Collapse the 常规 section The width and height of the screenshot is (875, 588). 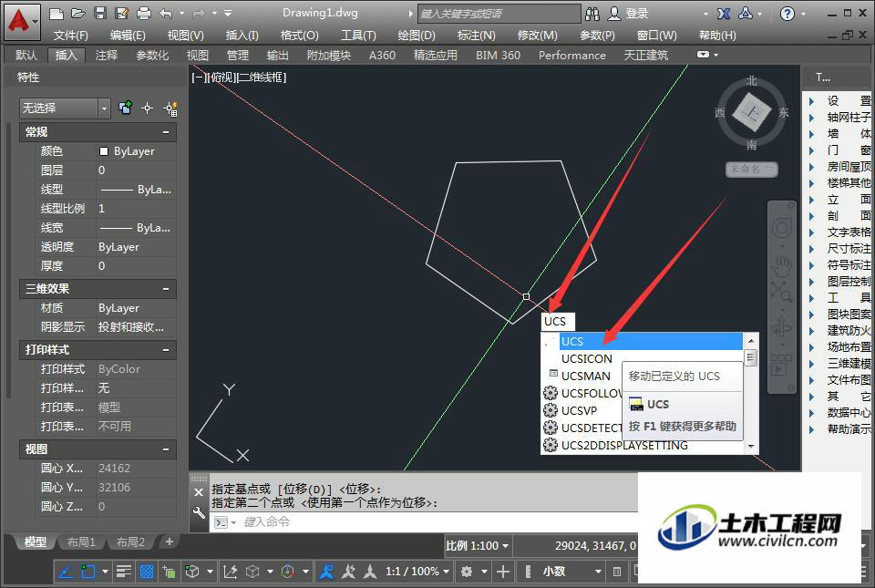tap(166, 132)
